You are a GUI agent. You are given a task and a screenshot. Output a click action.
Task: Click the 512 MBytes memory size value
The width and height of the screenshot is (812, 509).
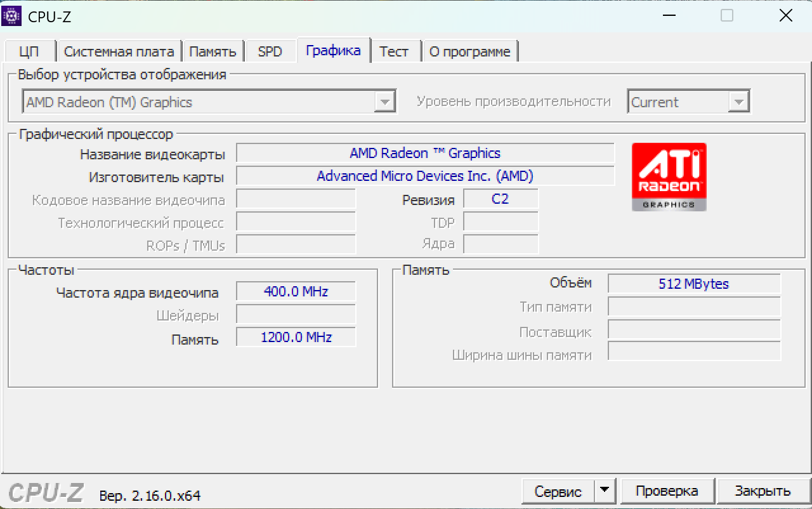tap(694, 284)
